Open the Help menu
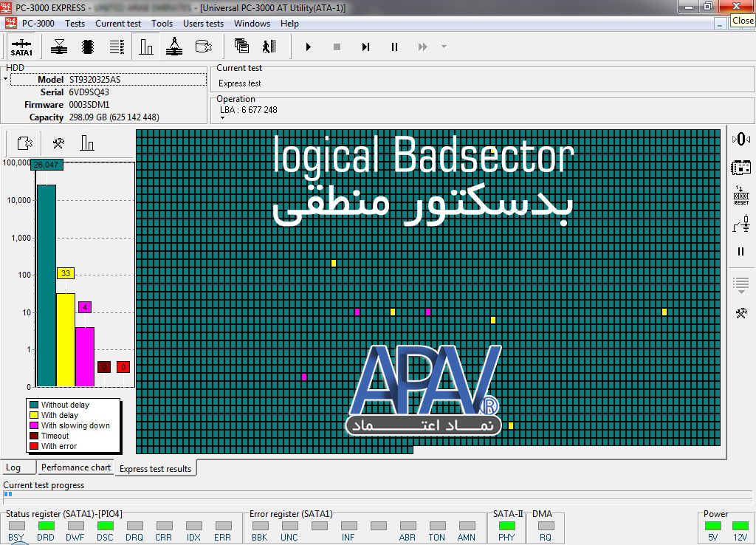 coord(289,23)
